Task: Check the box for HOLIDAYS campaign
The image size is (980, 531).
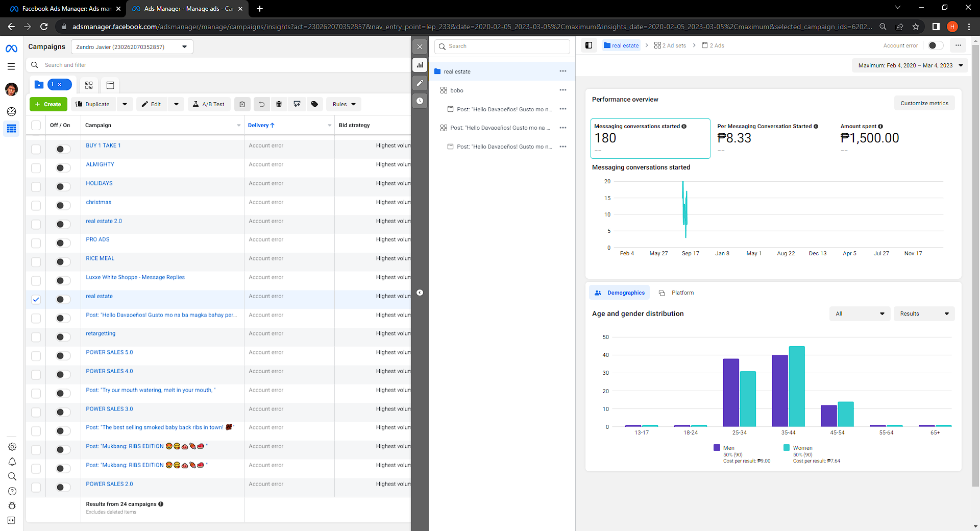Action: click(36, 187)
